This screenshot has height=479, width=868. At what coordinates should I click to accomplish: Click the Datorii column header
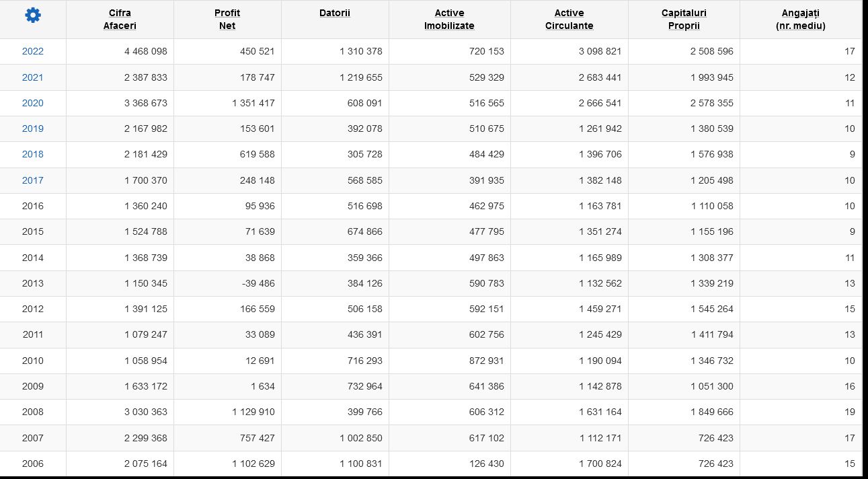pyautogui.click(x=335, y=13)
